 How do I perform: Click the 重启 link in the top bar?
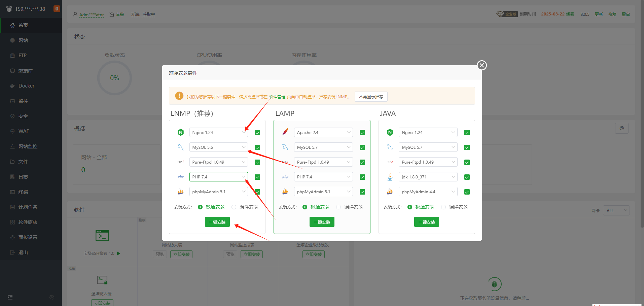coord(626,14)
